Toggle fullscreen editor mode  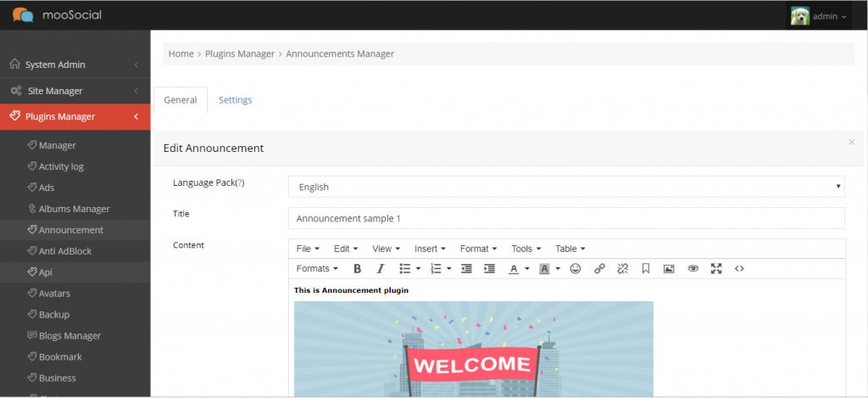(x=716, y=269)
